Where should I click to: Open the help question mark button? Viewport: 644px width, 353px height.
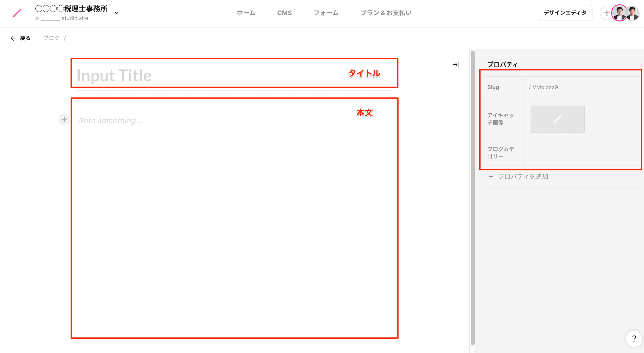pos(634,339)
